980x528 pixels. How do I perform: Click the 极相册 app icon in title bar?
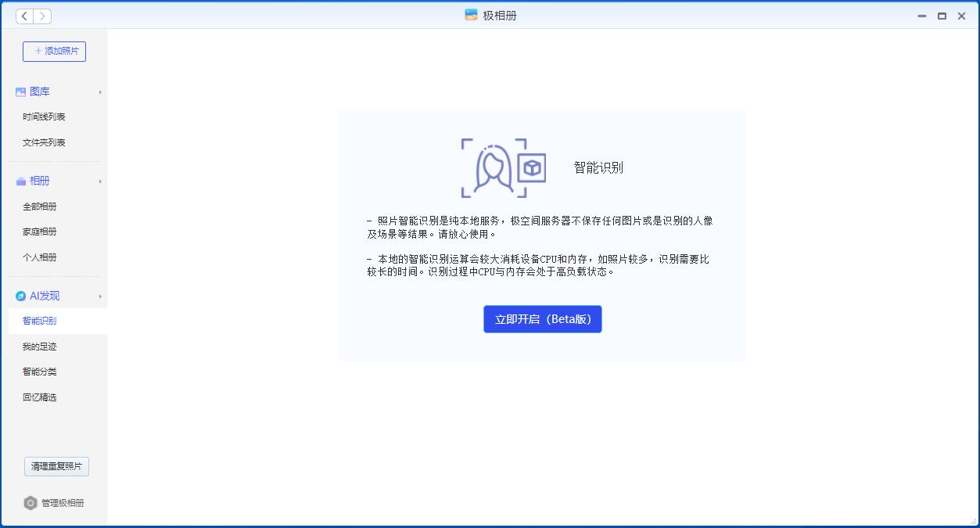pos(470,14)
